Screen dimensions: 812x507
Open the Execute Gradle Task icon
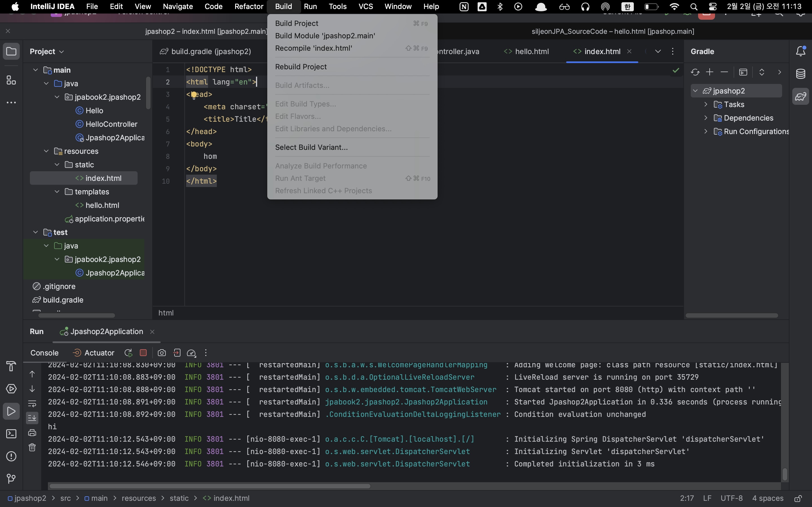[x=743, y=72]
